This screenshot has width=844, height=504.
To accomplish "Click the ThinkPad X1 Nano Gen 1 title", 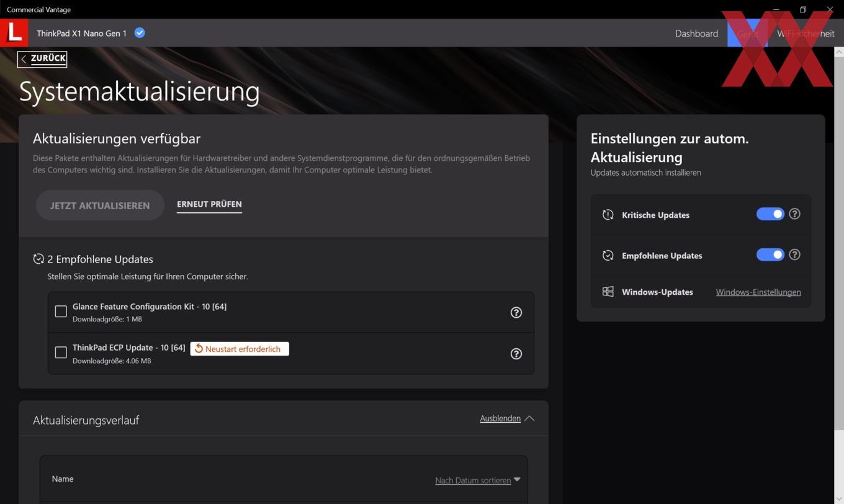I will tap(81, 33).
